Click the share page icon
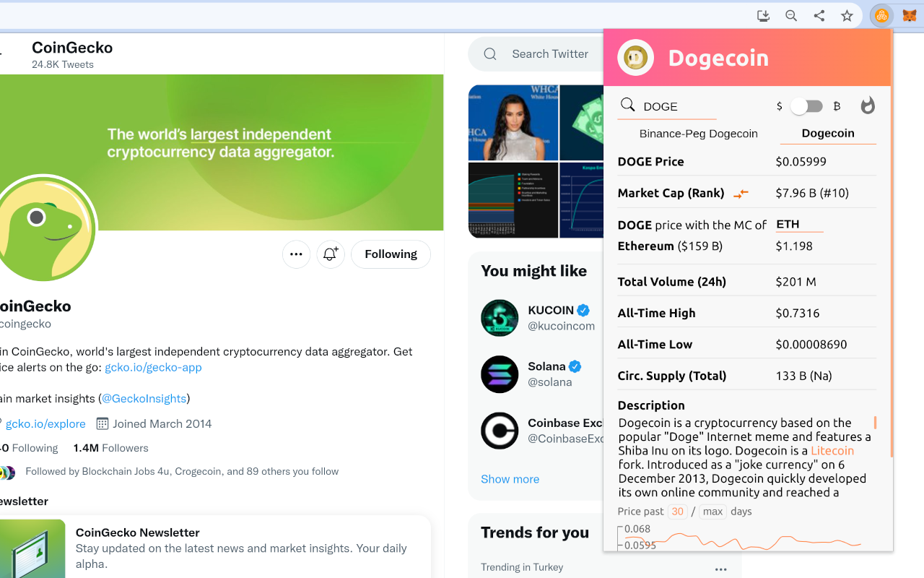Screen dimensions: 924x578 point(819,16)
